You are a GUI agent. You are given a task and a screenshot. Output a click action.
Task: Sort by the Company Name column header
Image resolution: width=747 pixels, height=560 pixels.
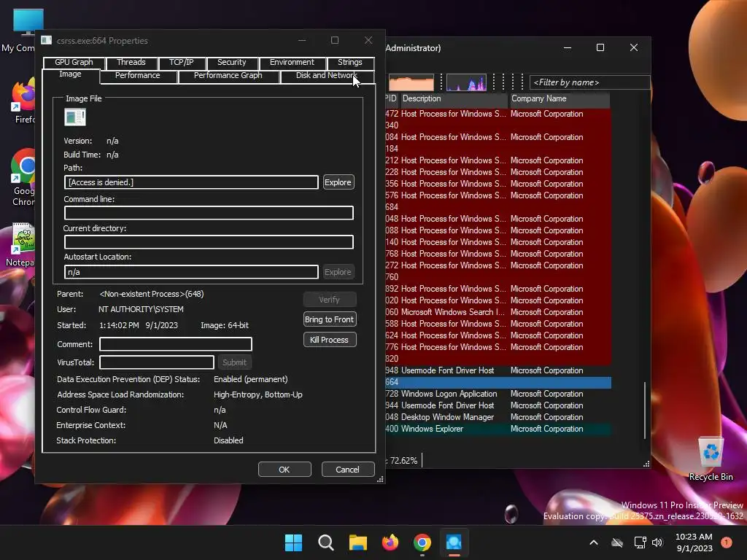point(560,99)
